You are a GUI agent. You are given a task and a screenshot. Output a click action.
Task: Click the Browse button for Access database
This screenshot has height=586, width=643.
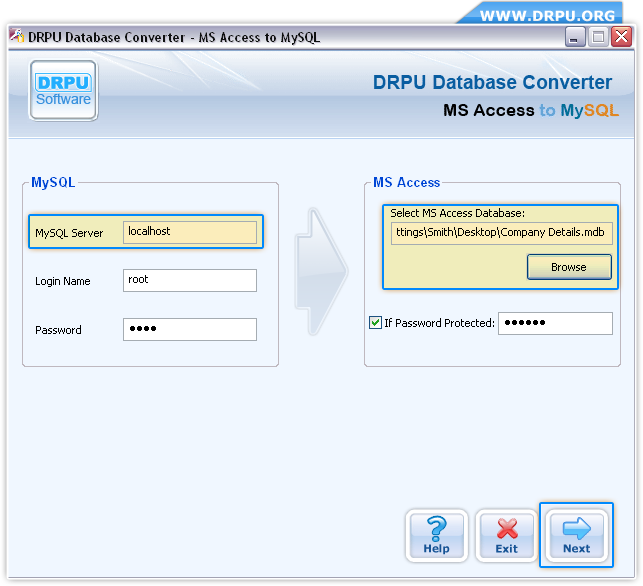coord(569,267)
